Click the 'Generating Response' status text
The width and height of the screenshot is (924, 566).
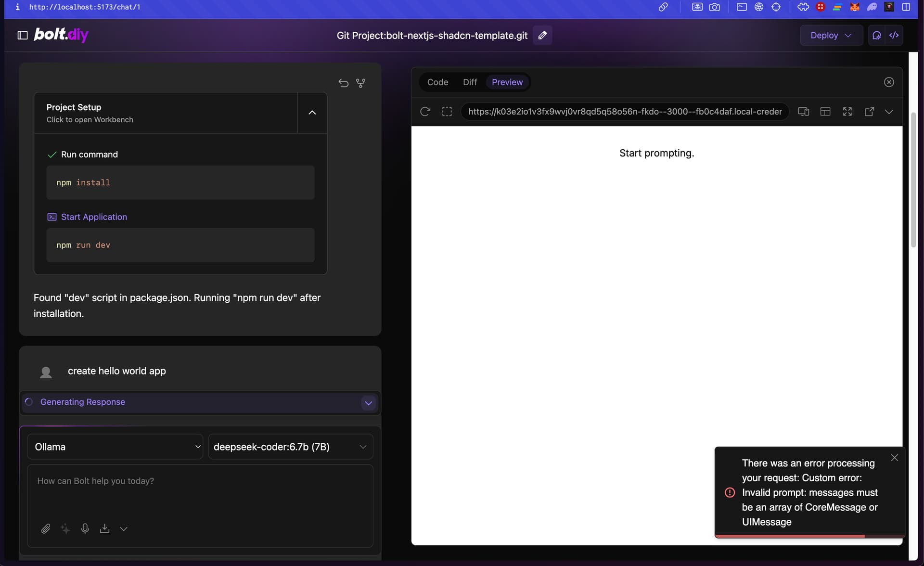pyautogui.click(x=83, y=402)
